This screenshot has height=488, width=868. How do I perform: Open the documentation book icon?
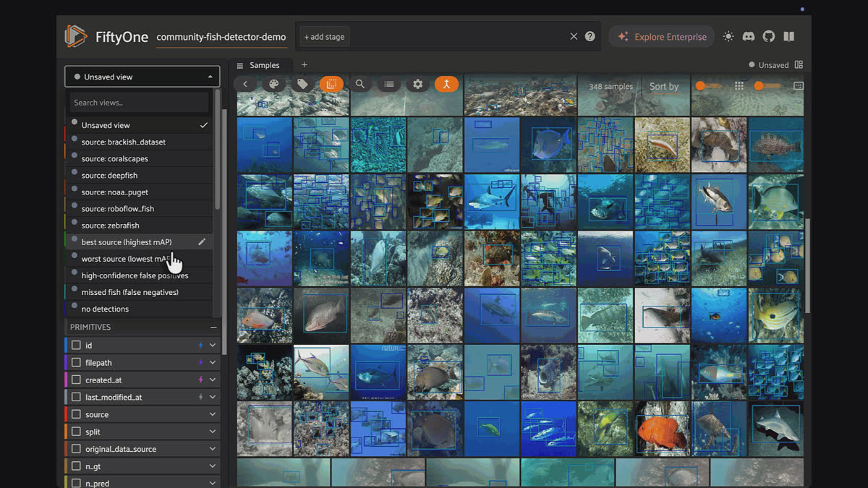click(x=789, y=36)
